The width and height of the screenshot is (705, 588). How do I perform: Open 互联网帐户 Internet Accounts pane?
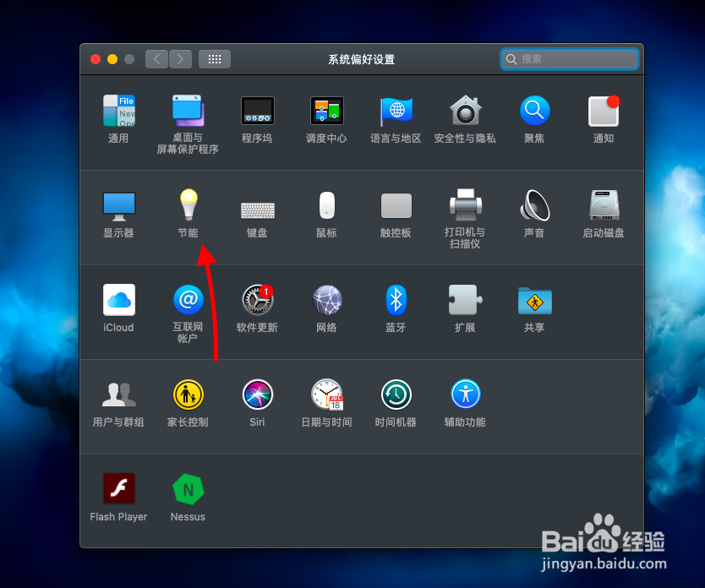tap(189, 300)
